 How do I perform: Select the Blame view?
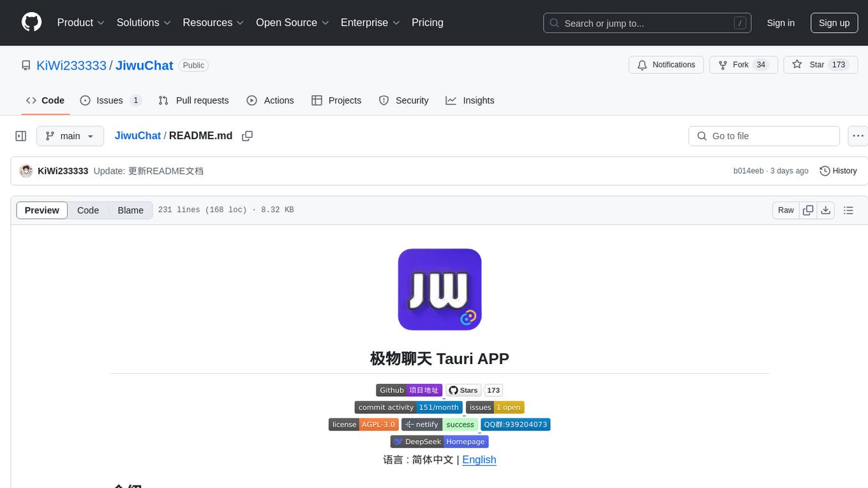pyautogui.click(x=131, y=210)
